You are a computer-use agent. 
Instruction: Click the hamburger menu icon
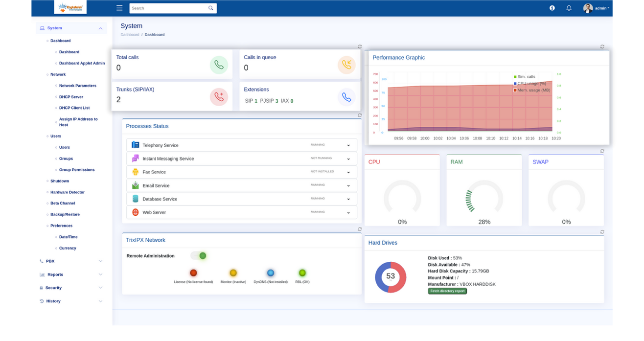[x=119, y=8]
